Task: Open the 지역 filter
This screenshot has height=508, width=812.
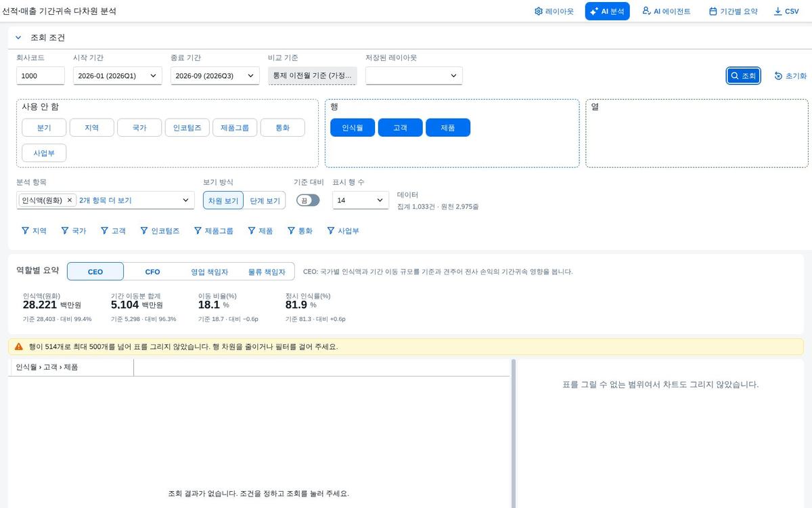Action: [x=34, y=231]
